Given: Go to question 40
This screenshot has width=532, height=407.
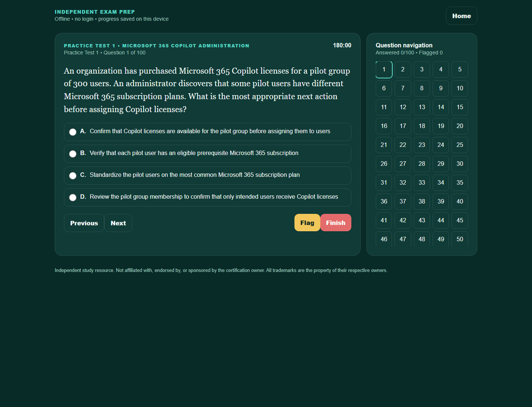Looking at the screenshot, I should 460,201.
